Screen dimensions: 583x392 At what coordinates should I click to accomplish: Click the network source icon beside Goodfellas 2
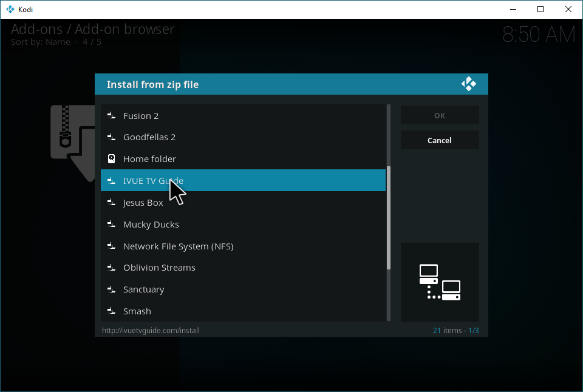point(111,137)
